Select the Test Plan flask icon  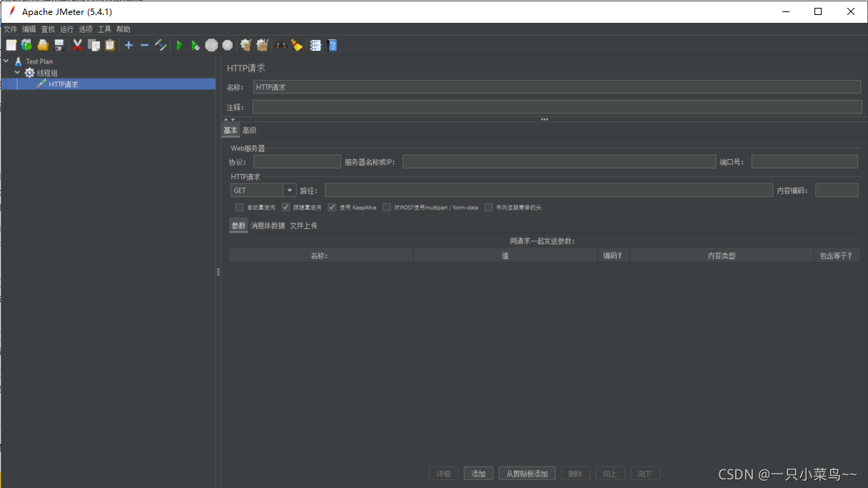(19, 61)
